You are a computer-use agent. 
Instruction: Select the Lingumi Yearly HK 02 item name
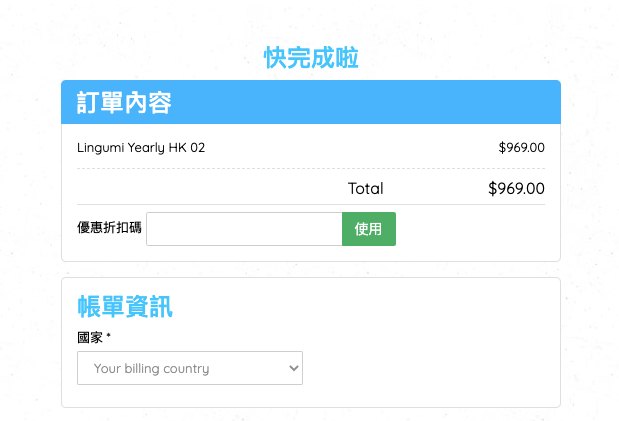click(141, 148)
